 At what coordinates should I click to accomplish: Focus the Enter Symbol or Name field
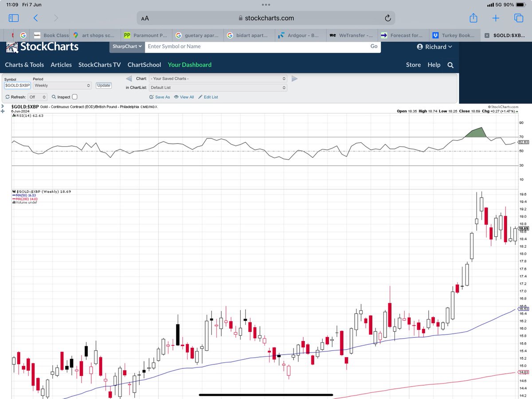[257, 46]
